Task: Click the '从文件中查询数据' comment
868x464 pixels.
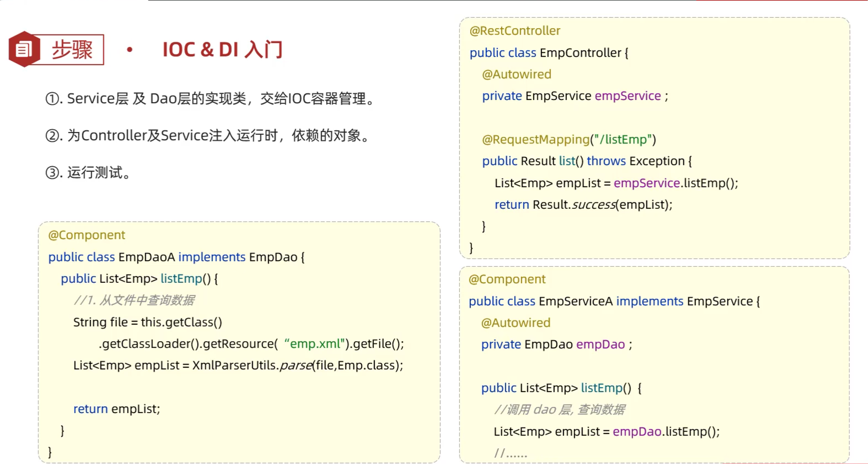Action: click(x=134, y=300)
